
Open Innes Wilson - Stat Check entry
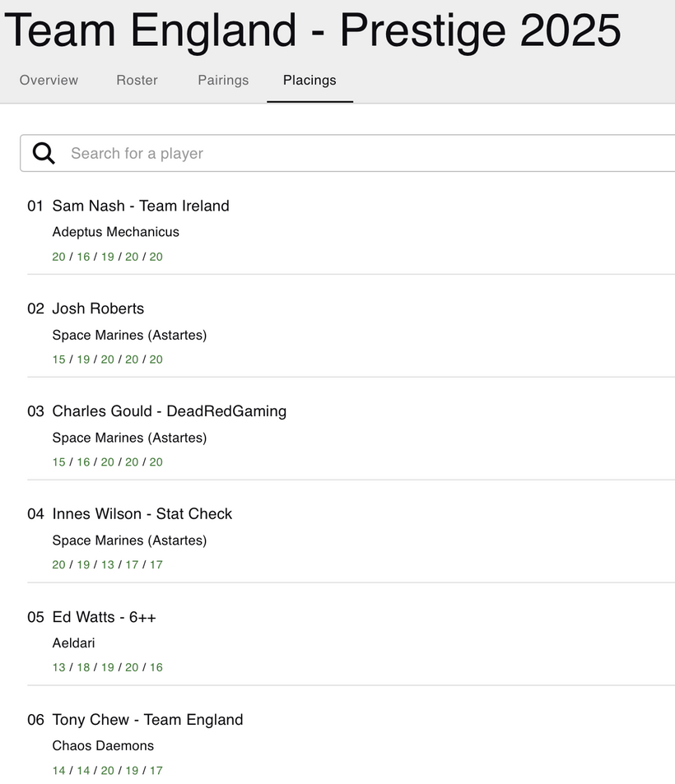click(x=142, y=514)
